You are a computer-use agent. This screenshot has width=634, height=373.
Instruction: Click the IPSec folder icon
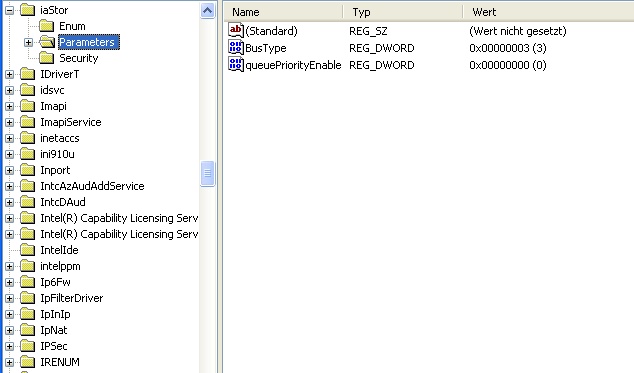[x=27, y=346]
